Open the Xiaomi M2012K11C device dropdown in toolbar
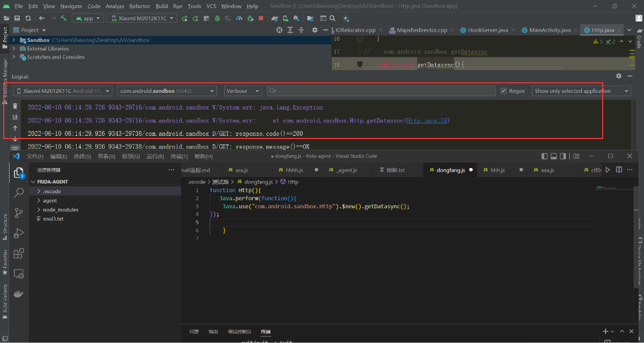 coord(142,18)
